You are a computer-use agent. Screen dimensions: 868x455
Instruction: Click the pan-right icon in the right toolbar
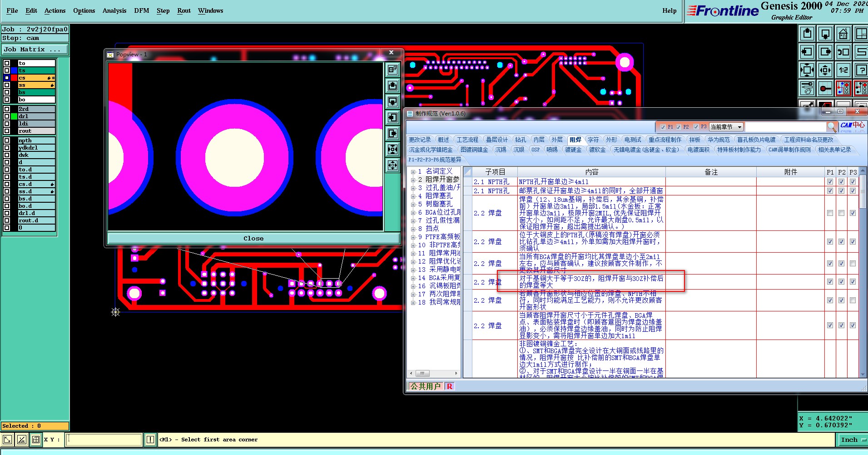coord(825,52)
